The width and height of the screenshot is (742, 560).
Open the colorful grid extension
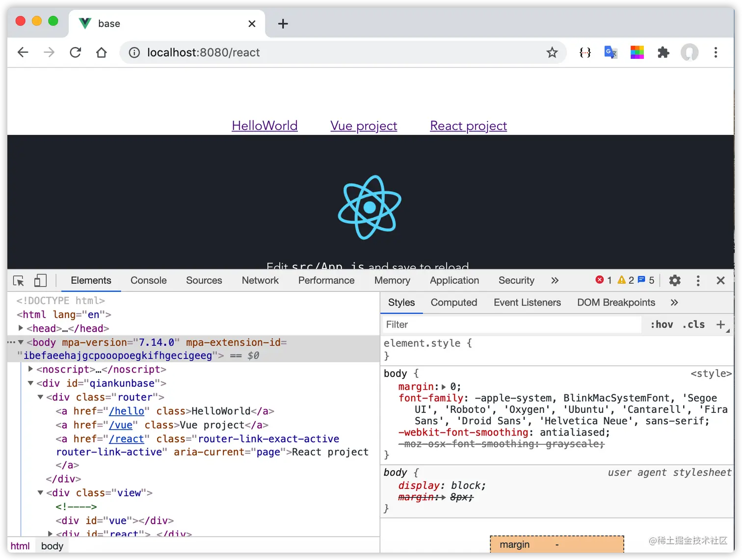[x=637, y=52]
